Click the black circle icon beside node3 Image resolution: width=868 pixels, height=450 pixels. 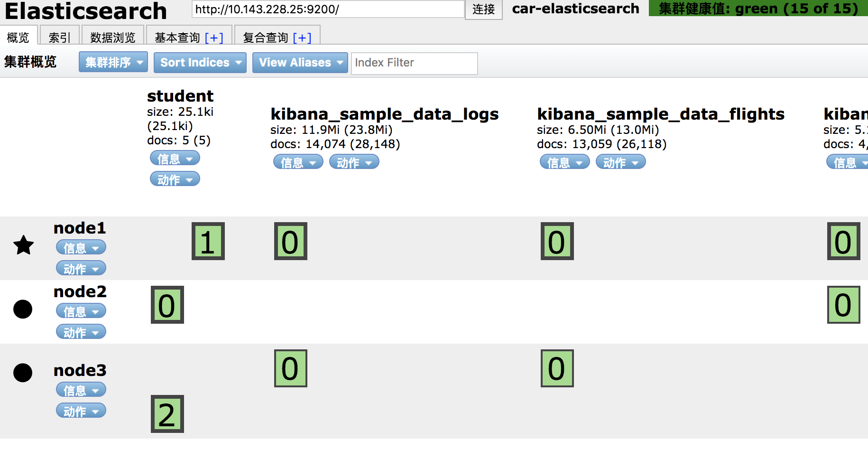coord(23,373)
